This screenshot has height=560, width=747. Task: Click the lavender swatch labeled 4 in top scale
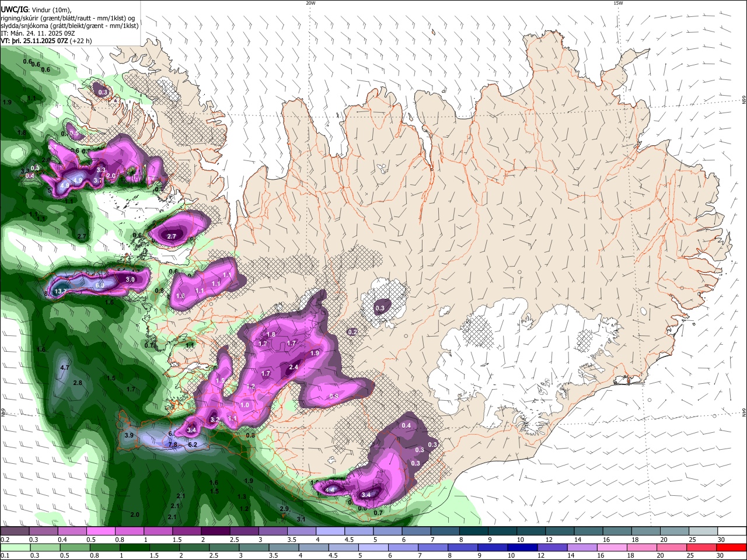pyautogui.click(x=330, y=531)
